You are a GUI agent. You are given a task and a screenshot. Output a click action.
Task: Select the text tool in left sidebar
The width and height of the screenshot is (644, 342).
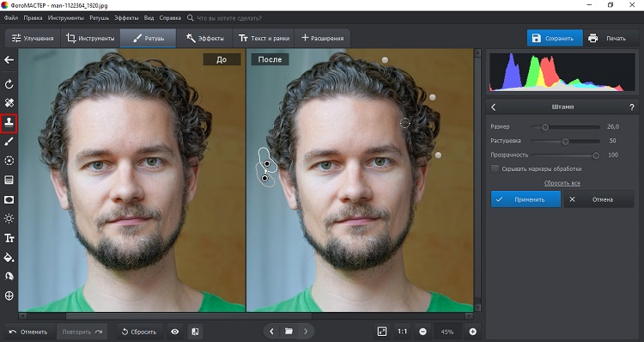pos(9,238)
